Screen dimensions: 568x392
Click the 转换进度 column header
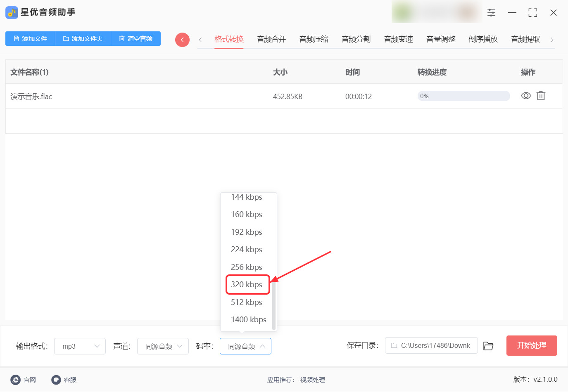(432, 72)
